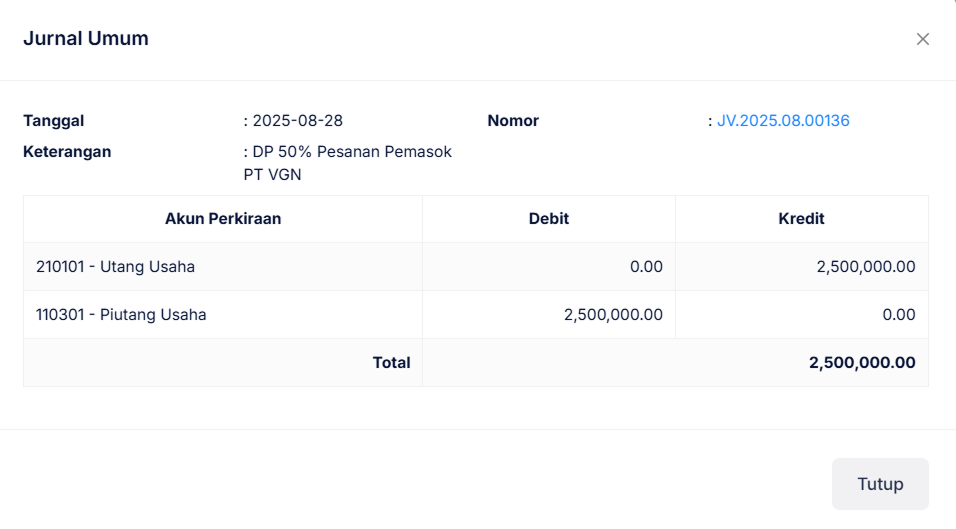
Task: Select the Akun Perkiraan column header
Action: click(x=223, y=219)
